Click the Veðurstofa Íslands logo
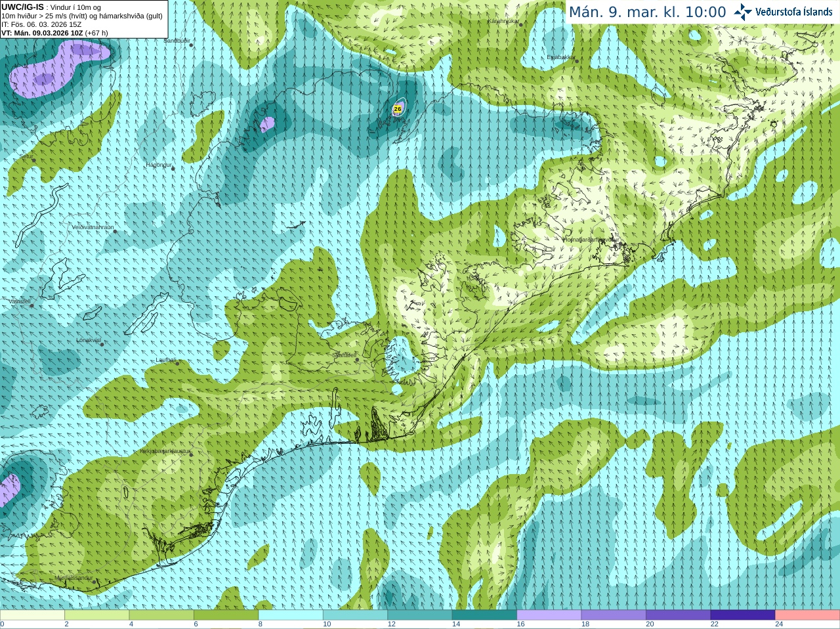Viewport: 840px width, 629px height. (x=783, y=12)
